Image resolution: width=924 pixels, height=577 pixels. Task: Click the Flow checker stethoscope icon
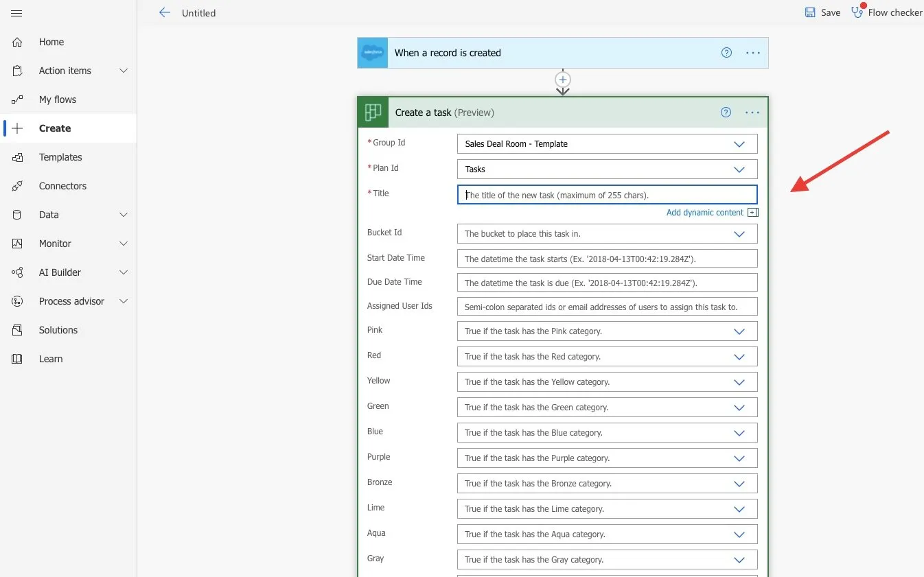[857, 11]
